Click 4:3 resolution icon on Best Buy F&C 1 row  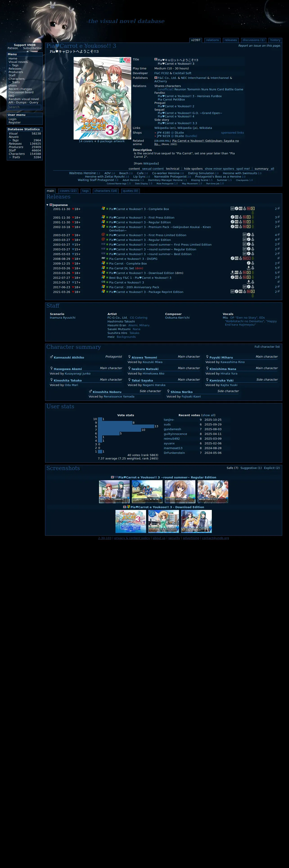(237, 277)
